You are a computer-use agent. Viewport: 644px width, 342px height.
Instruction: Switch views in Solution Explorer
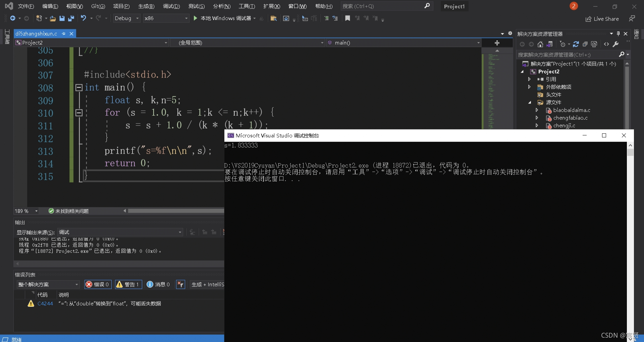click(x=549, y=44)
